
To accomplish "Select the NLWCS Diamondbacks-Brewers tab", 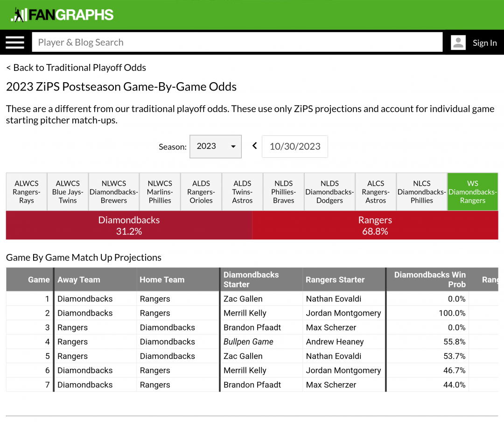I will click(114, 192).
